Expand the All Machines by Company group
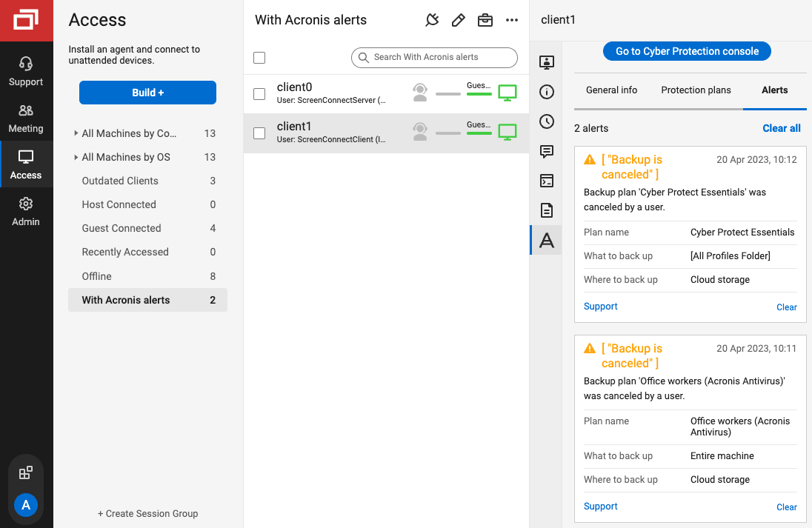 [x=75, y=133]
